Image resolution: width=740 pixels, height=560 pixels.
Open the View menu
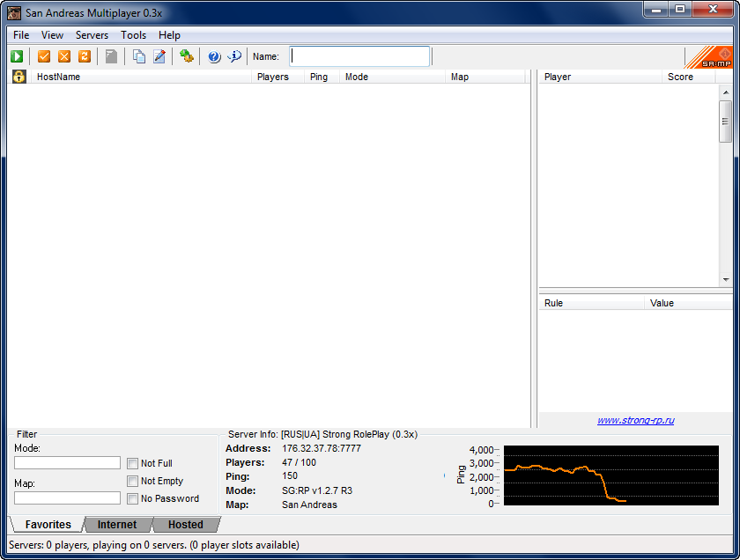point(52,35)
